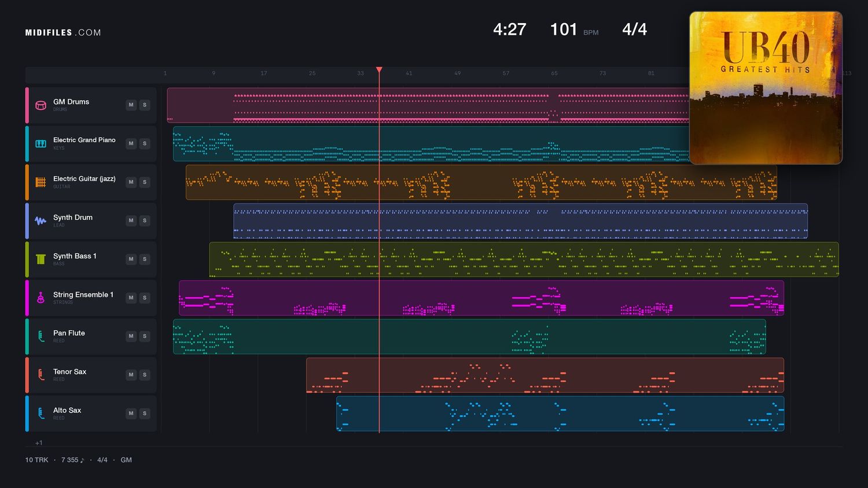This screenshot has height=488, width=868.
Task: Click the Synth Bass 1 track icon
Action: tap(41, 259)
